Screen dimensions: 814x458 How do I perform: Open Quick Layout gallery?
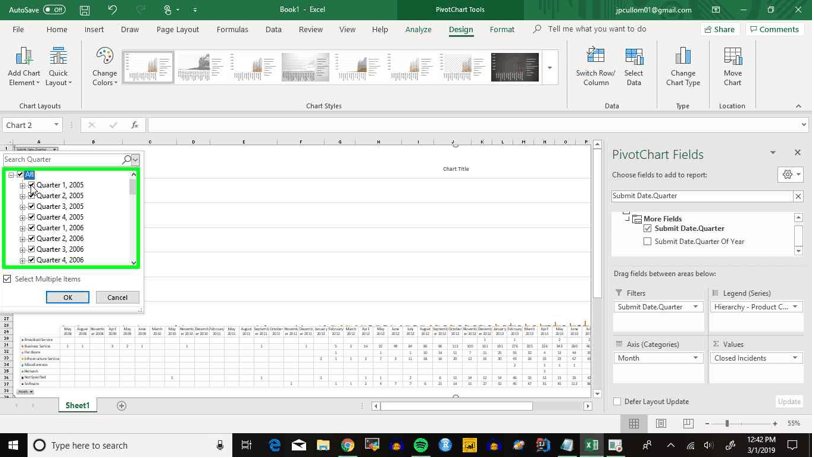point(58,66)
